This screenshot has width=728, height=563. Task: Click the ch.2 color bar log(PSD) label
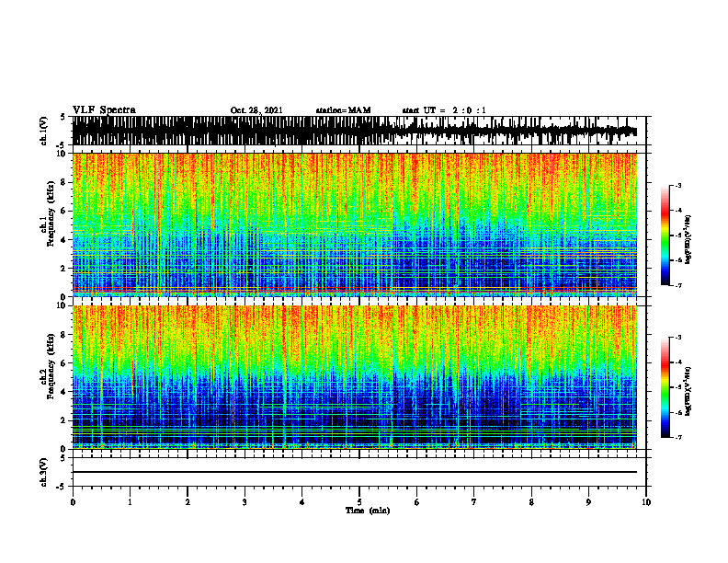[x=688, y=391]
